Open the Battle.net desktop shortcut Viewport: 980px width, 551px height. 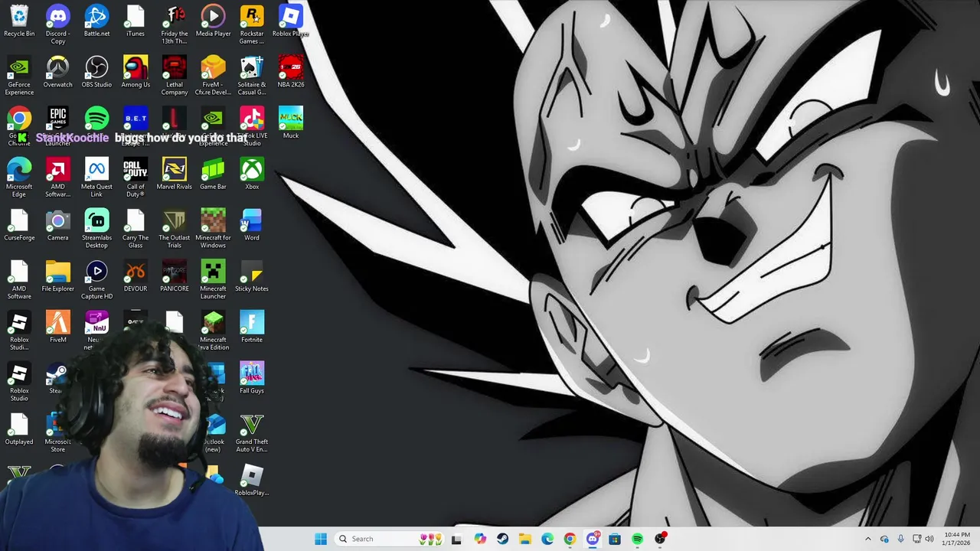tap(96, 21)
